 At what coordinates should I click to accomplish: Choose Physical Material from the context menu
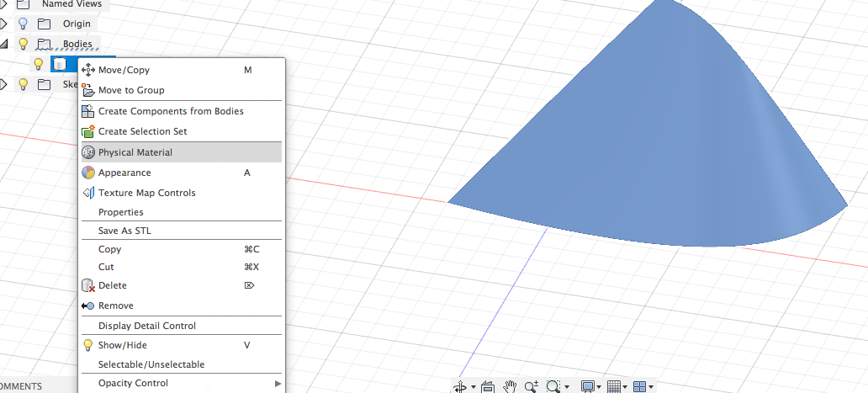tap(182, 152)
